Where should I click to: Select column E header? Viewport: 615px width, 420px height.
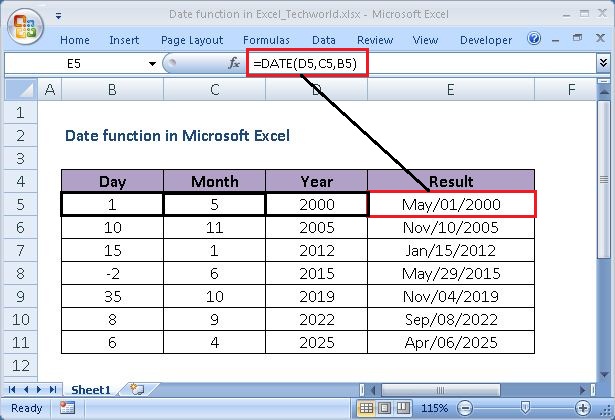(451, 90)
